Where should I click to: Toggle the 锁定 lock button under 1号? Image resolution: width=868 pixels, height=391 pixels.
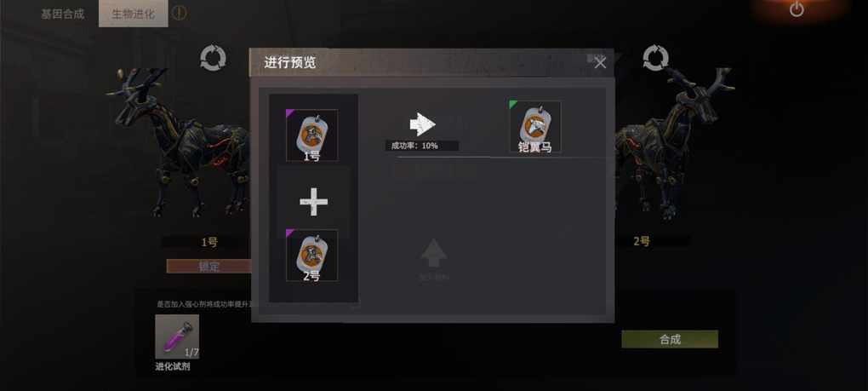(208, 267)
